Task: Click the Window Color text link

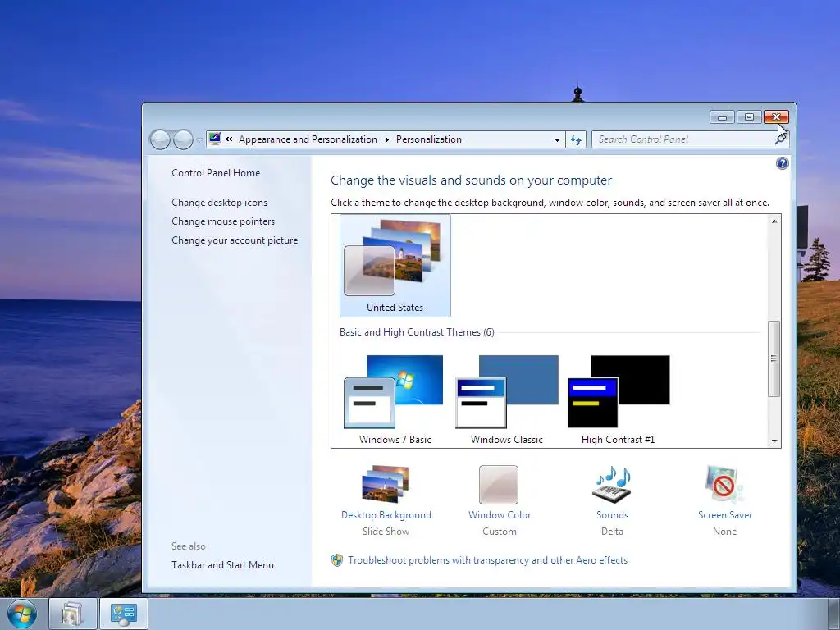Action: point(500,515)
